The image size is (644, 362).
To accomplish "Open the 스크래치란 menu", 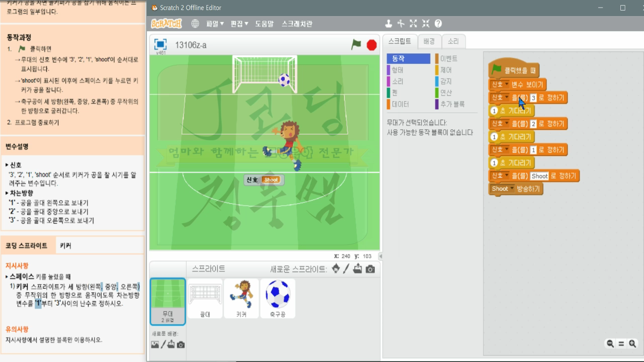I will [297, 24].
